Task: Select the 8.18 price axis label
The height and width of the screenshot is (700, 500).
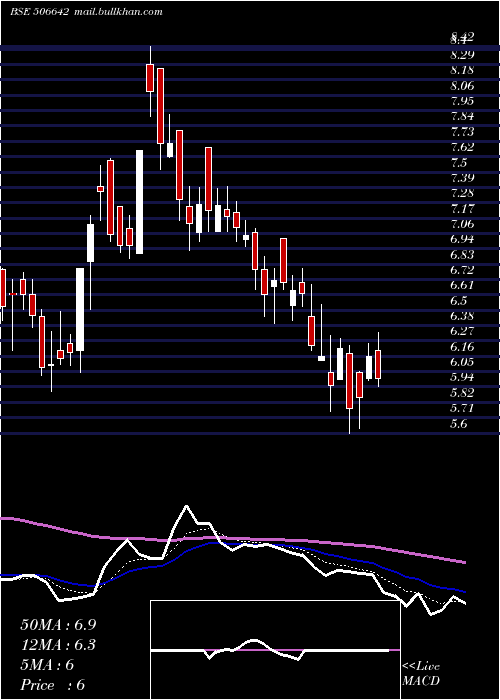Action: tap(462, 70)
